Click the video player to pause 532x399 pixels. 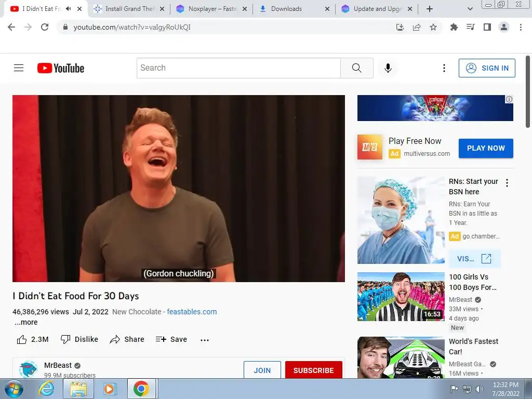click(x=179, y=188)
